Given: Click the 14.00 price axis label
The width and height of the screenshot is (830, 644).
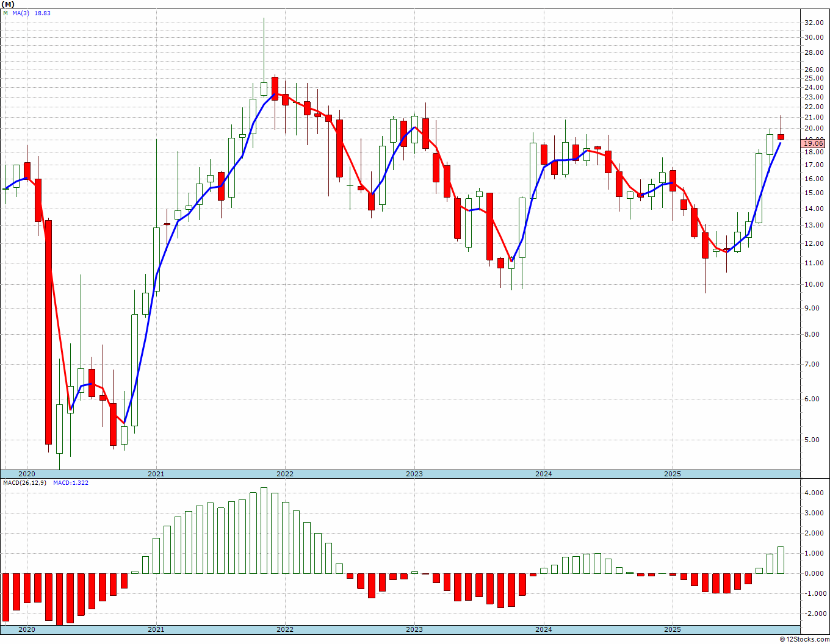Looking at the screenshot, I should (x=814, y=209).
